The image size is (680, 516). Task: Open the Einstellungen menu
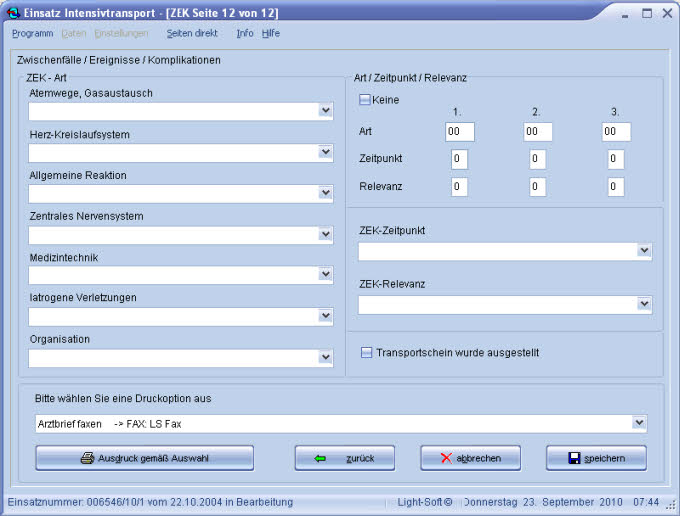point(121,33)
